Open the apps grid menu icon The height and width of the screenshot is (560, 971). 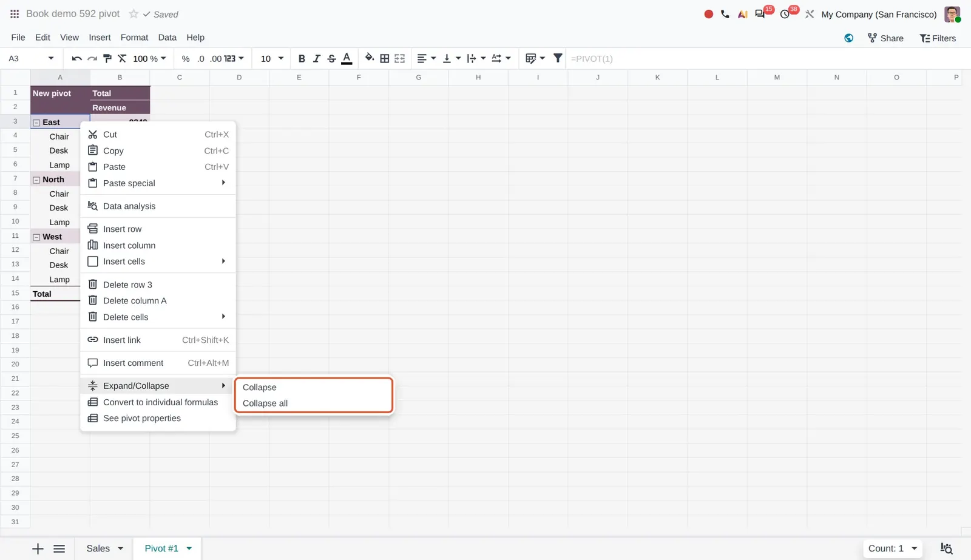pyautogui.click(x=15, y=14)
